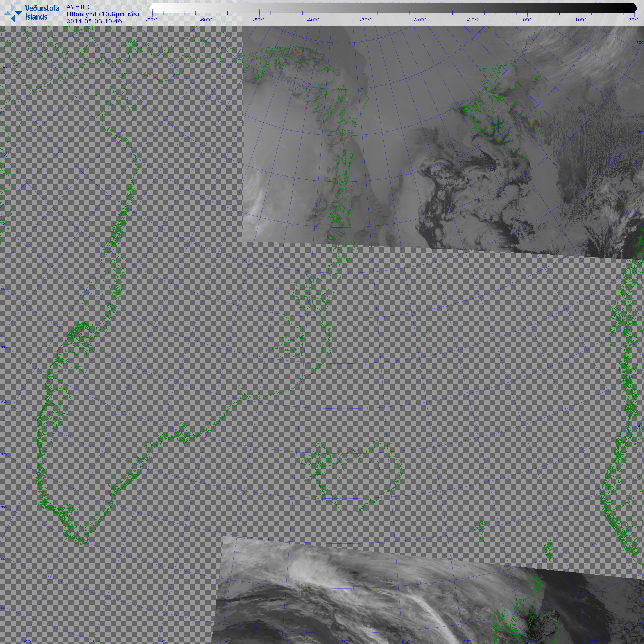Click the 45W longitude label at bottom
This screenshot has height=644, width=644.
[x=28, y=641]
